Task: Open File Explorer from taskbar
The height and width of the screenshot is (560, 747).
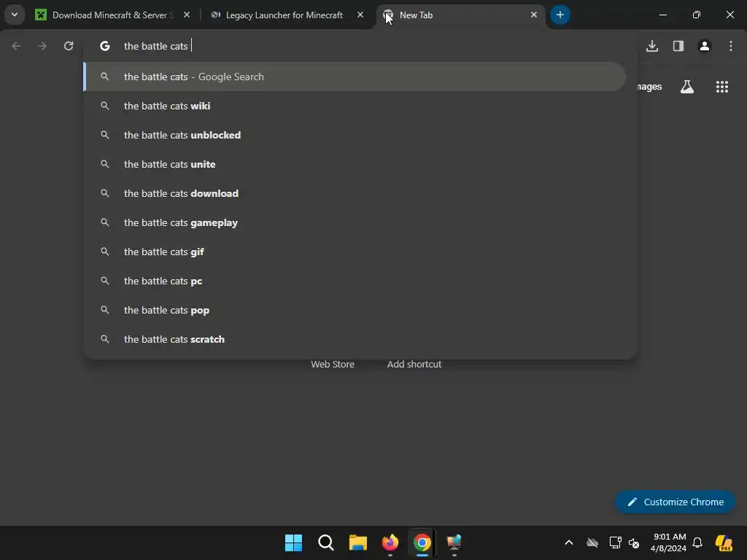Action: [x=357, y=542]
